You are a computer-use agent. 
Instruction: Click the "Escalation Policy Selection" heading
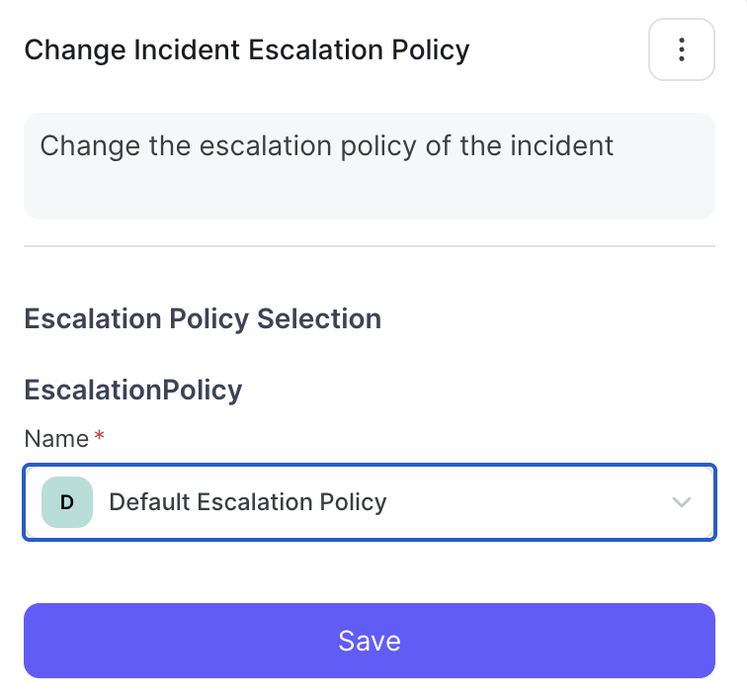point(203,318)
